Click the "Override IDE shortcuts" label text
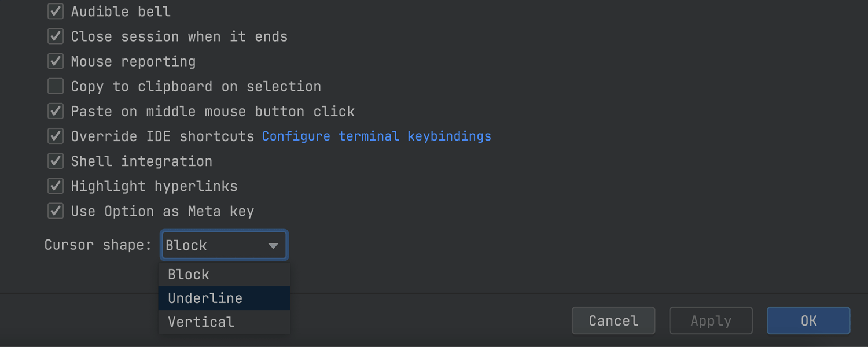868x347 pixels. click(162, 136)
